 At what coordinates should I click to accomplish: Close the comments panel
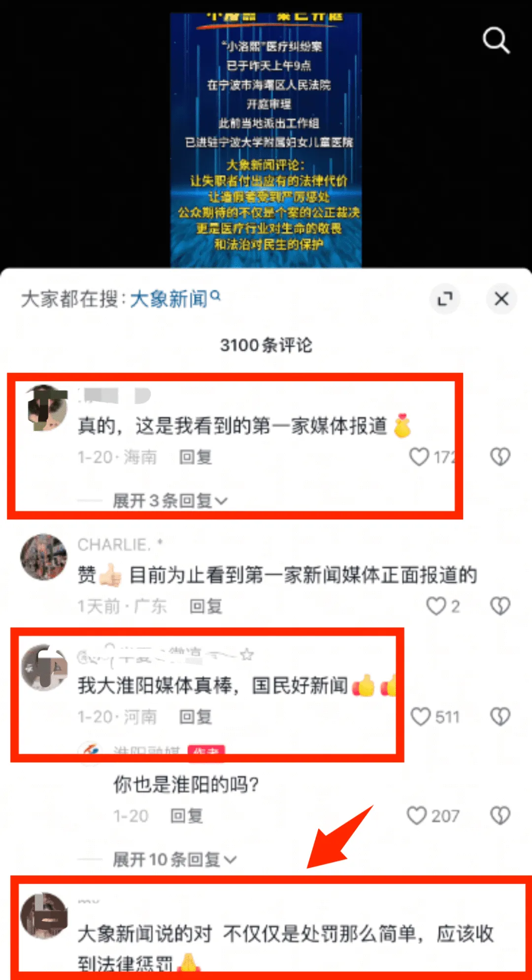[501, 299]
